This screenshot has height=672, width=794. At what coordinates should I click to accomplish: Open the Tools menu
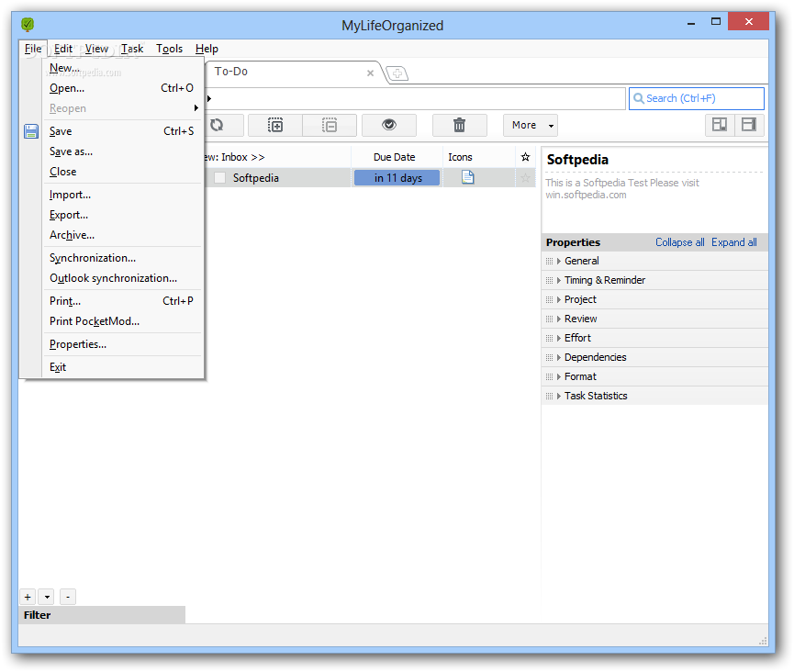169,49
